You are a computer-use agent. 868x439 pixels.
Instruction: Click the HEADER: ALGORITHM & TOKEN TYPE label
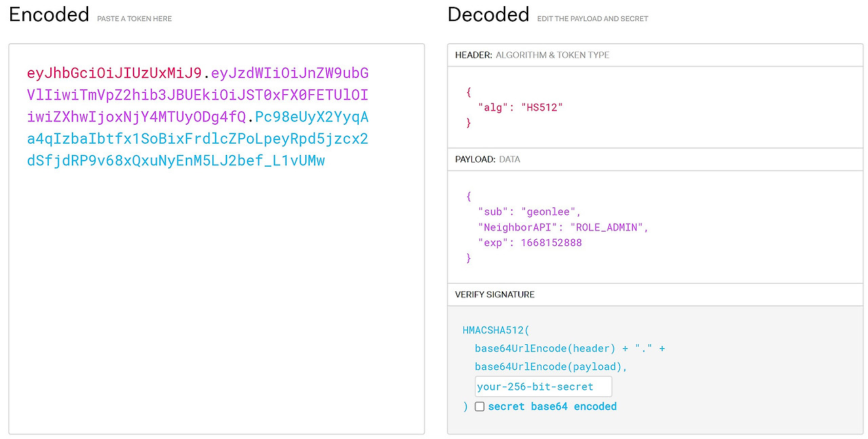[x=532, y=55]
